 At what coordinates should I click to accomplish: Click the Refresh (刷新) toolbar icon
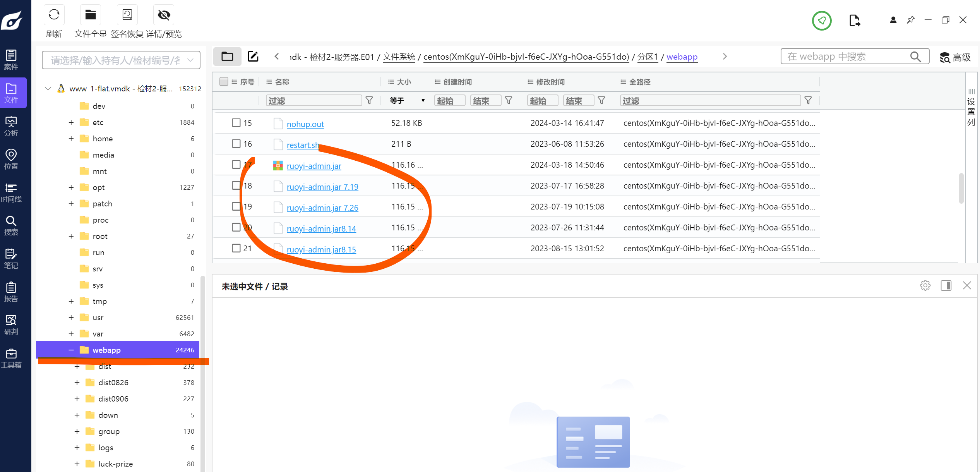[54, 15]
